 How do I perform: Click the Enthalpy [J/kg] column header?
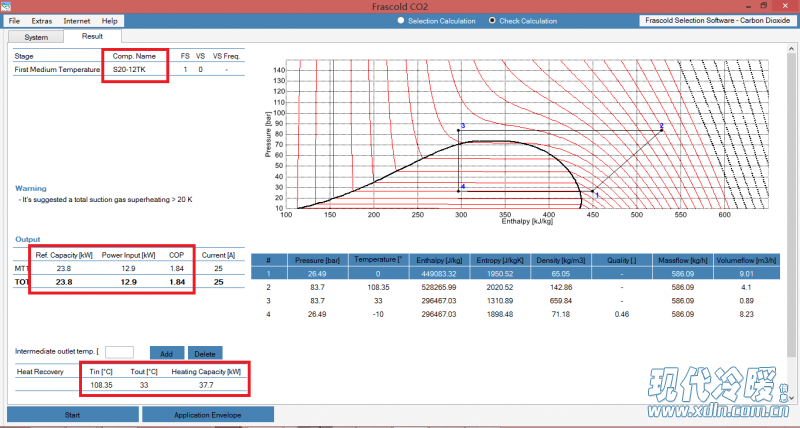click(x=439, y=260)
